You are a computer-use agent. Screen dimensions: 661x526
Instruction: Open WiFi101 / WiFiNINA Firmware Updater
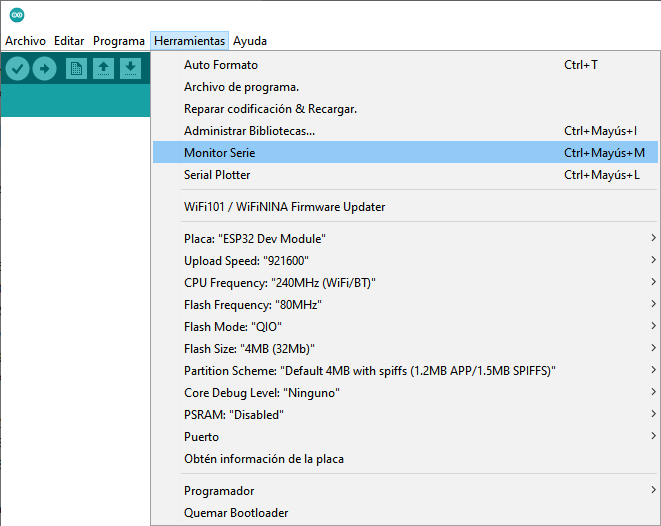pyautogui.click(x=405, y=207)
